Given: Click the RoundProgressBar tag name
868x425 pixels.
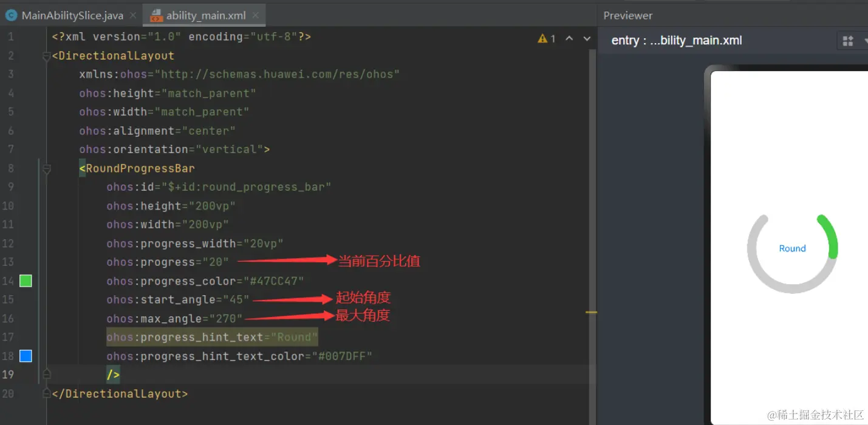Looking at the screenshot, I should [140, 168].
